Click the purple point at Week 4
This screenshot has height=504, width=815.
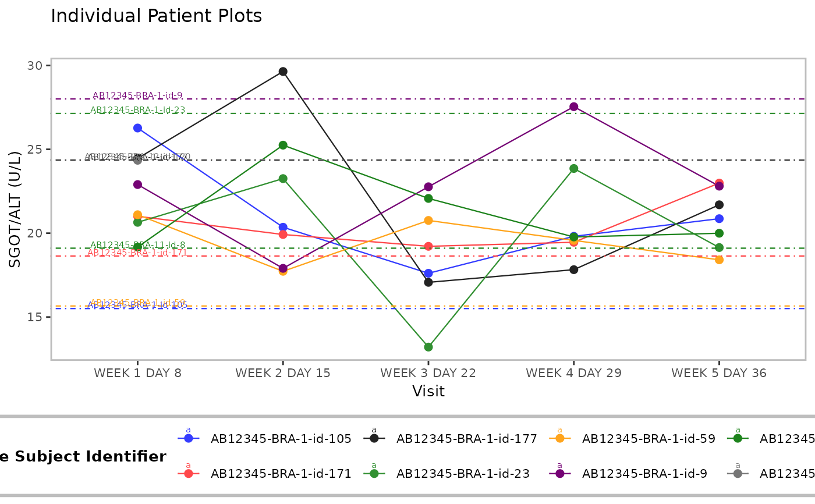[573, 107]
